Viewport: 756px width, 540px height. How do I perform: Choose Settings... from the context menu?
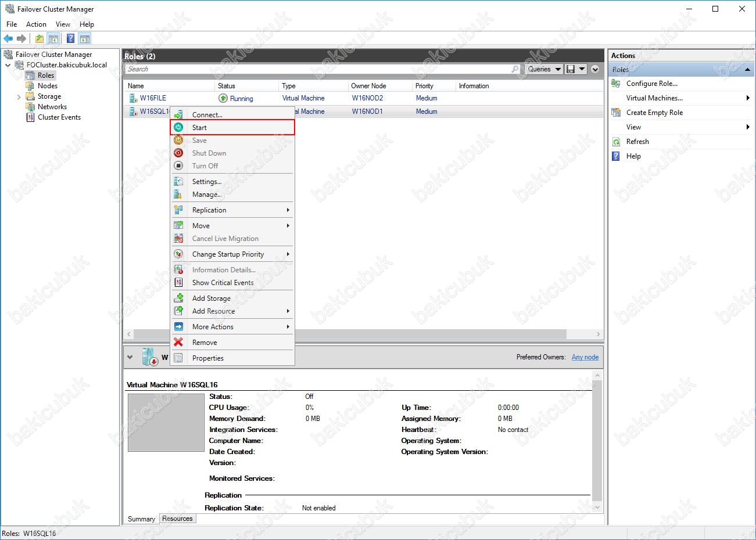pos(232,181)
